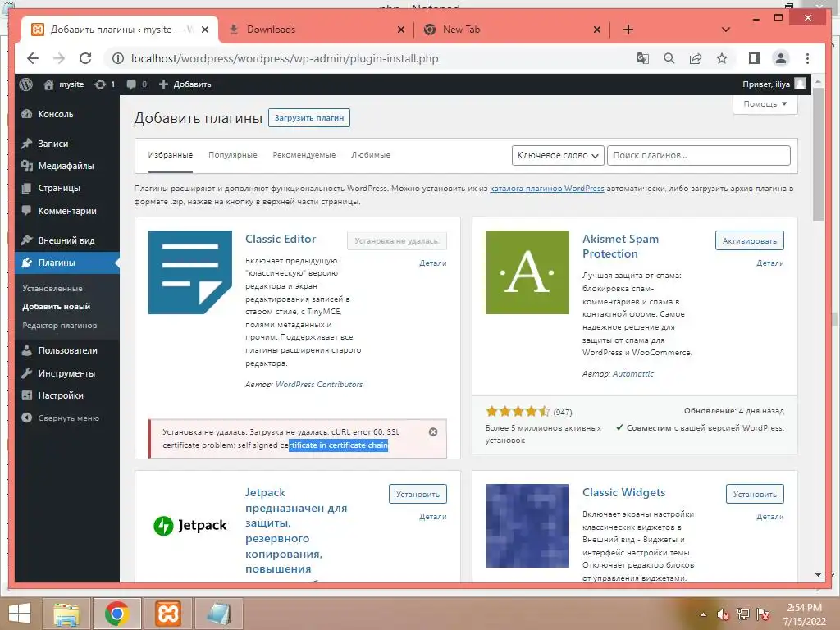This screenshot has width=840, height=630.
Task: Collapse sidebar with Свернуть меню
Action: 67,418
